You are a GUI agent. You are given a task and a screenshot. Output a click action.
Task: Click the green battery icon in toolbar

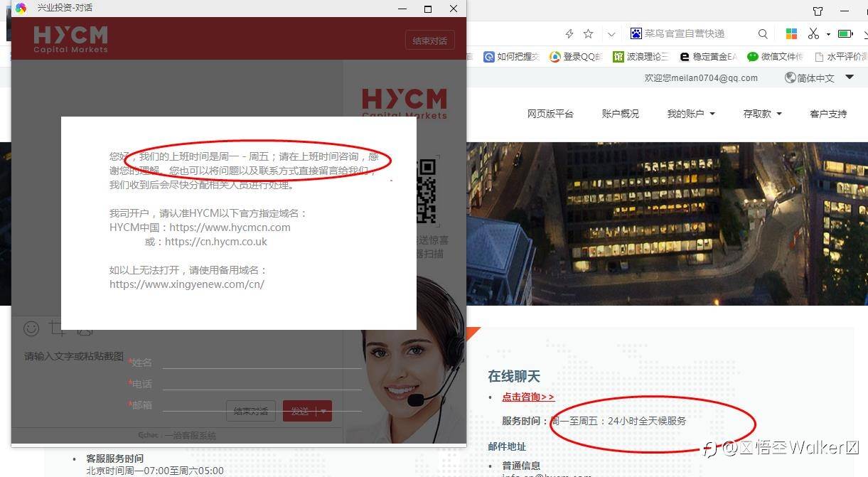(845, 33)
